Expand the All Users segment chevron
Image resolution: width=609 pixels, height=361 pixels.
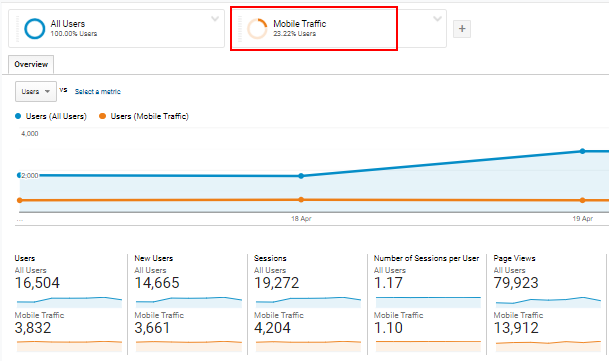(x=215, y=19)
